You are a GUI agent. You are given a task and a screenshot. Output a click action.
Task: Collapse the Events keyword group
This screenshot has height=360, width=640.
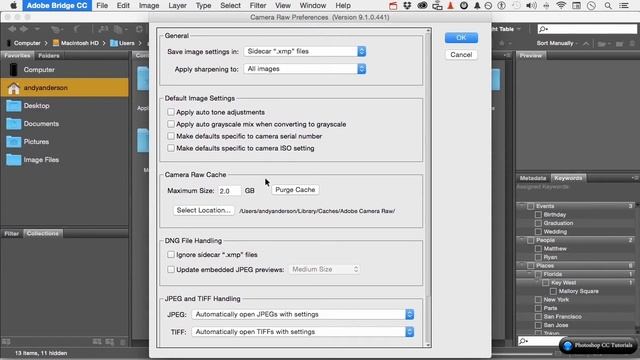tap(522, 206)
